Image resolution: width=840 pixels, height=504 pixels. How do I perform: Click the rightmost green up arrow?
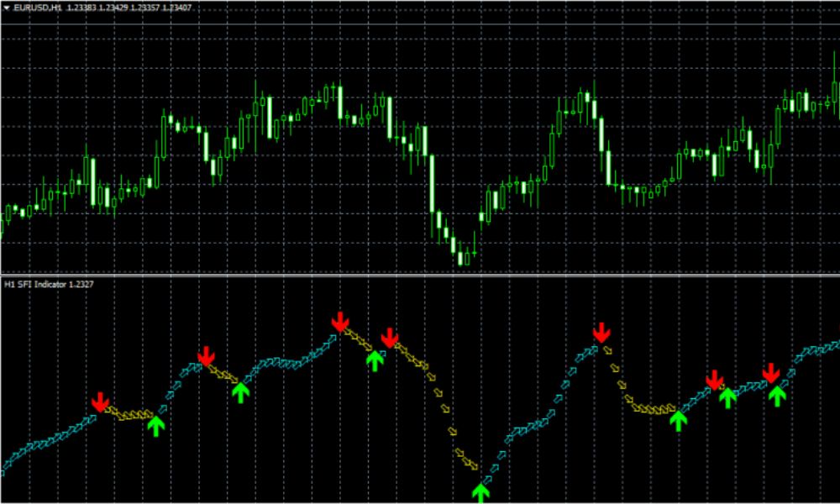[777, 395]
